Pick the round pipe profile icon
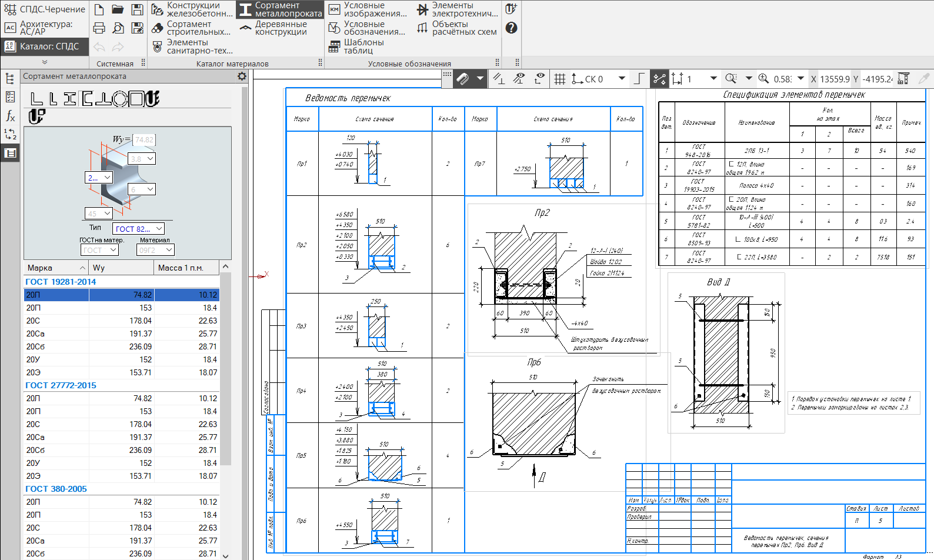This screenshot has height=560, width=934. tap(120, 99)
